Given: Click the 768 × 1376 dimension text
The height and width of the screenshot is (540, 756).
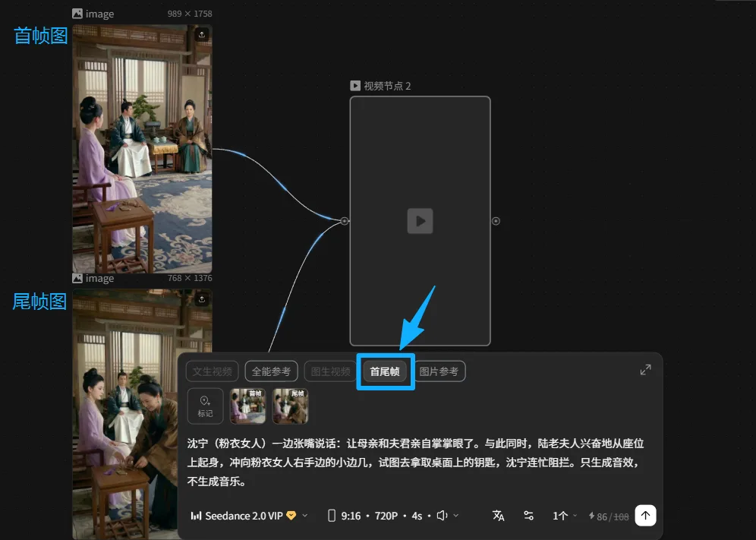Looking at the screenshot, I should point(190,278).
